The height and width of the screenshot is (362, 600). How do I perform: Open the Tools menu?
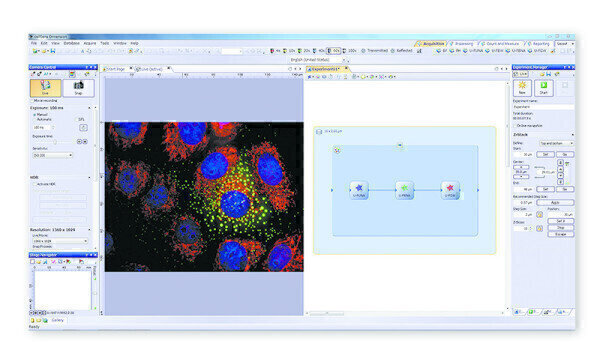click(104, 43)
